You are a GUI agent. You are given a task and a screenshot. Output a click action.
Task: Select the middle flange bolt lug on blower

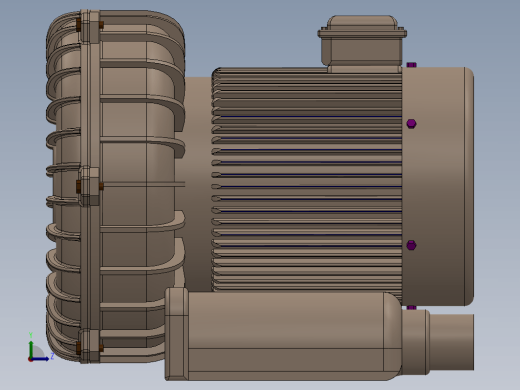pos(90,186)
